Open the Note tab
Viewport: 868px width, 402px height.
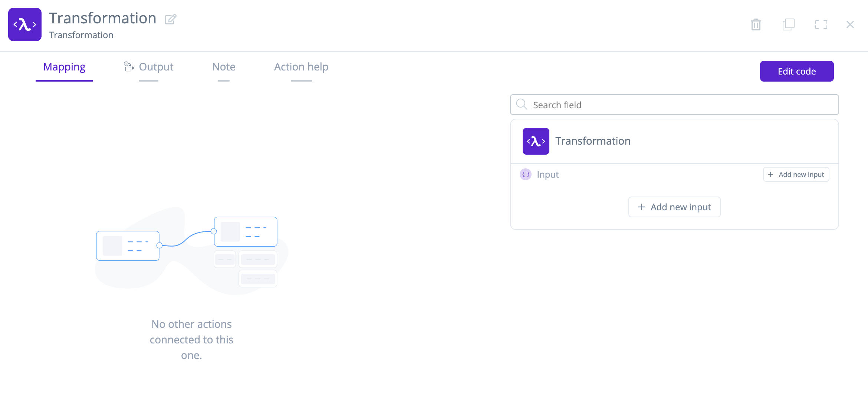(x=224, y=67)
